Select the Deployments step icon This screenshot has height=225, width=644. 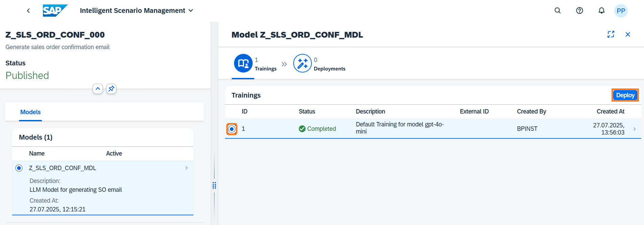(302, 63)
